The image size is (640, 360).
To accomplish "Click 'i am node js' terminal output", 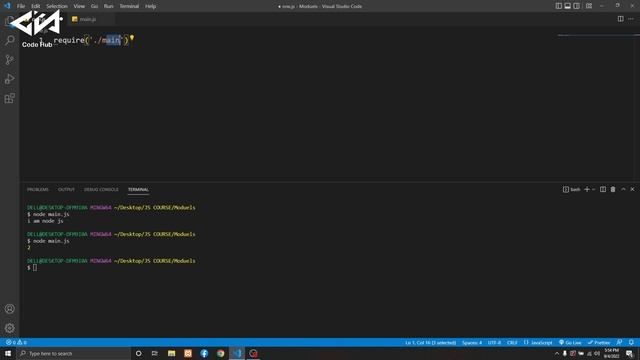I will coord(45,221).
